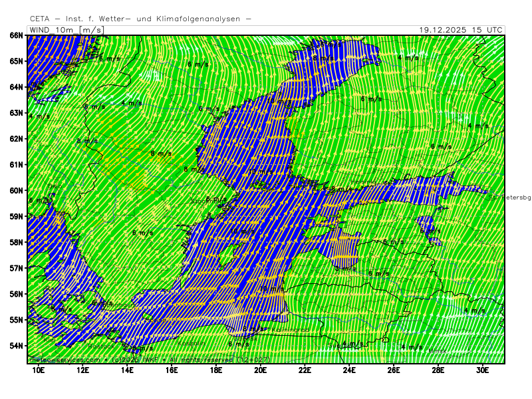
Task: Select the 54N latitude axis label
Action: [16, 345]
